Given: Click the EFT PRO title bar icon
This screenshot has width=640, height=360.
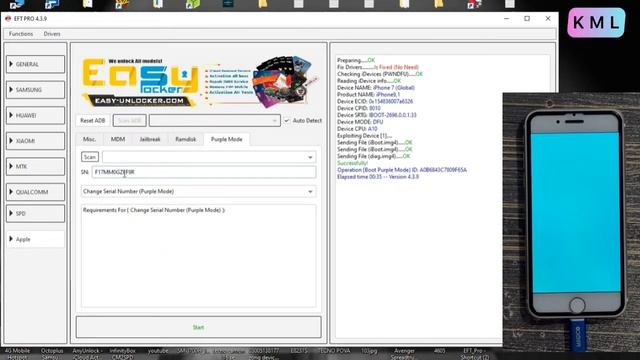Looking at the screenshot, I should [8, 19].
